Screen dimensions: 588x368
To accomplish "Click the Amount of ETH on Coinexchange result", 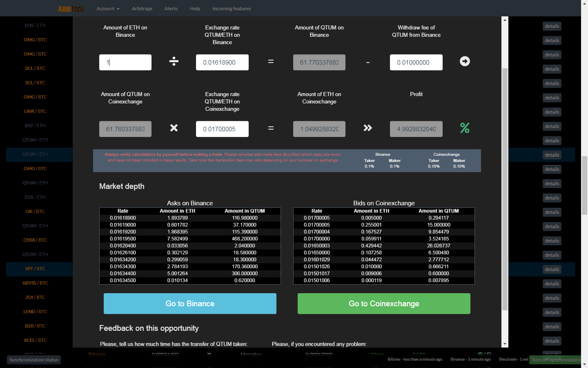I will (x=319, y=129).
